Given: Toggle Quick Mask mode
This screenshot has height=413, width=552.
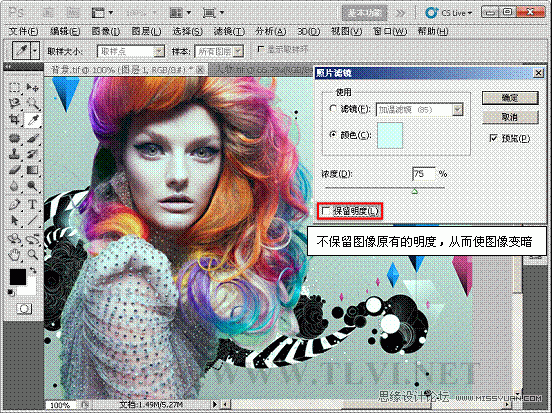Looking at the screenshot, I should (x=24, y=309).
